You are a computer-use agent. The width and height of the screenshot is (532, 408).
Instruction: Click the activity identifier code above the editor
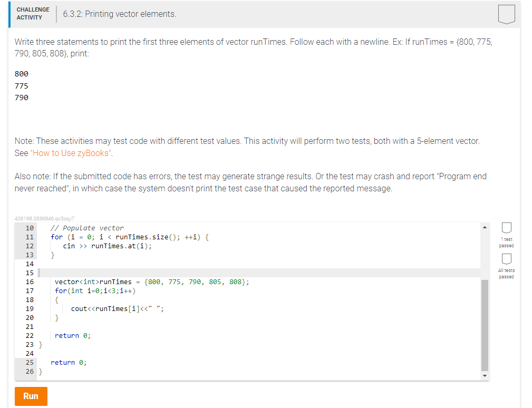[44, 218]
